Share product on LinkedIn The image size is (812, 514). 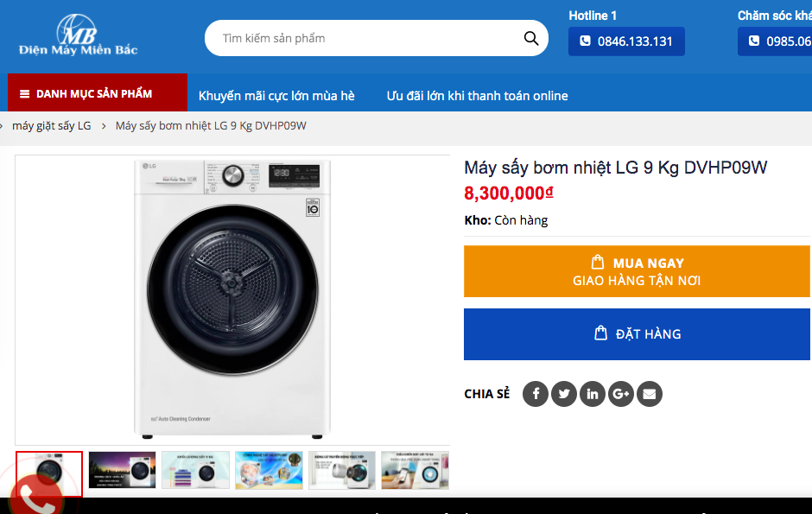(593, 394)
